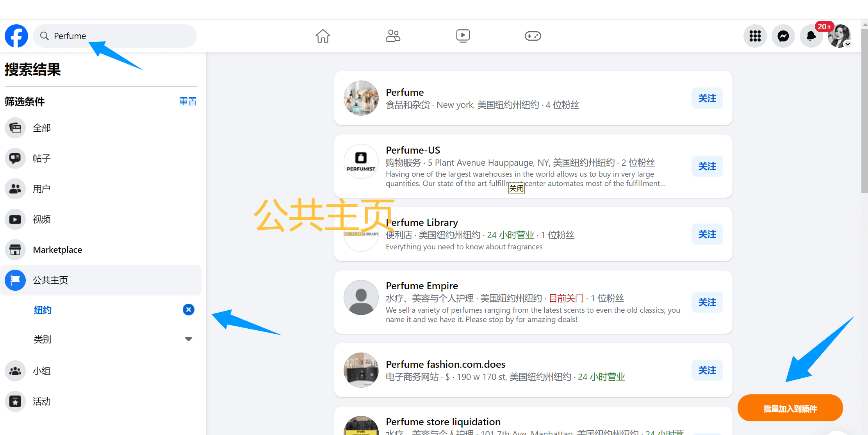868x435 pixels.
Task: Open the notifications bell
Action: (811, 36)
